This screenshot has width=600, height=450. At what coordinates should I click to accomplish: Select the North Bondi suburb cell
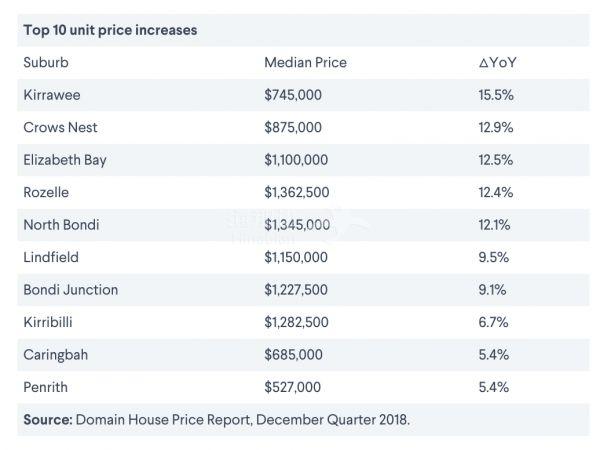click(x=62, y=224)
